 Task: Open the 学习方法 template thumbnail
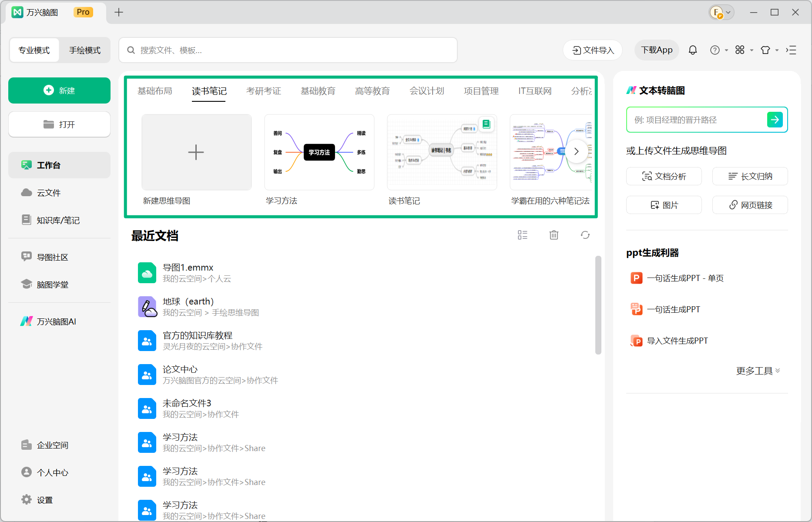tap(319, 152)
